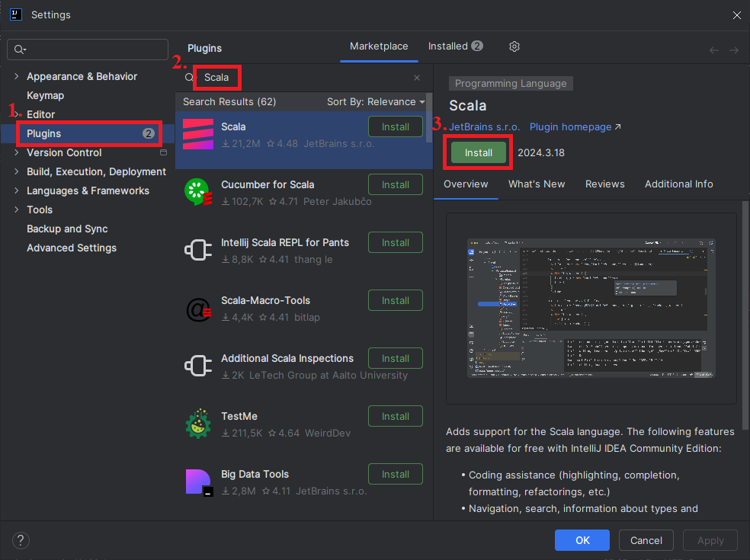
Task: Click the settings search input field
Action: point(88,50)
